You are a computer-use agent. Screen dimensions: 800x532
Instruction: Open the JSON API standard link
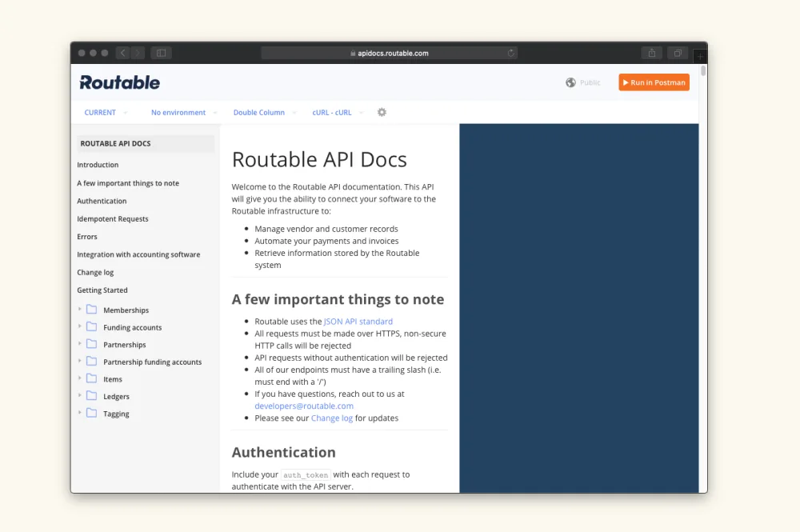358,322
